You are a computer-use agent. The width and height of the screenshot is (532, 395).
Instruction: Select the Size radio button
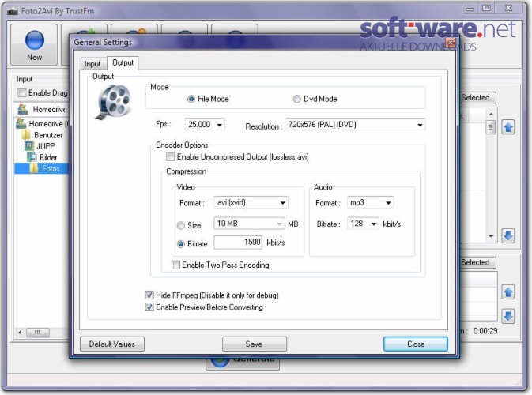(x=181, y=225)
